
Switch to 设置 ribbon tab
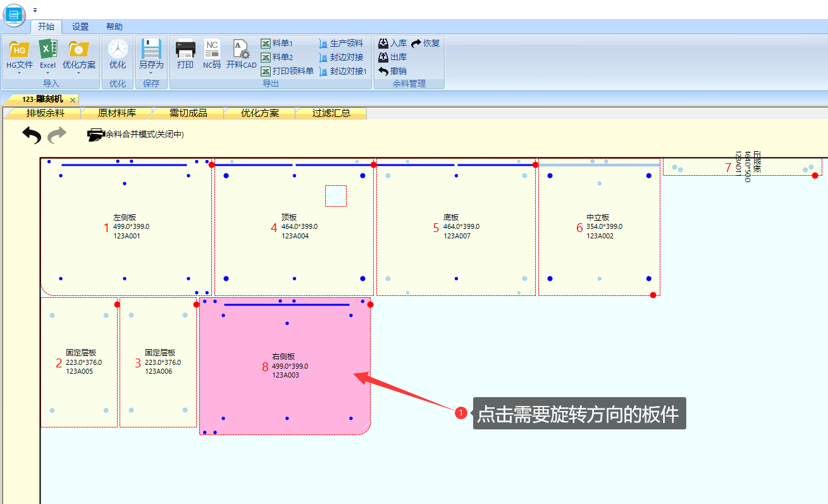point(80,27)
